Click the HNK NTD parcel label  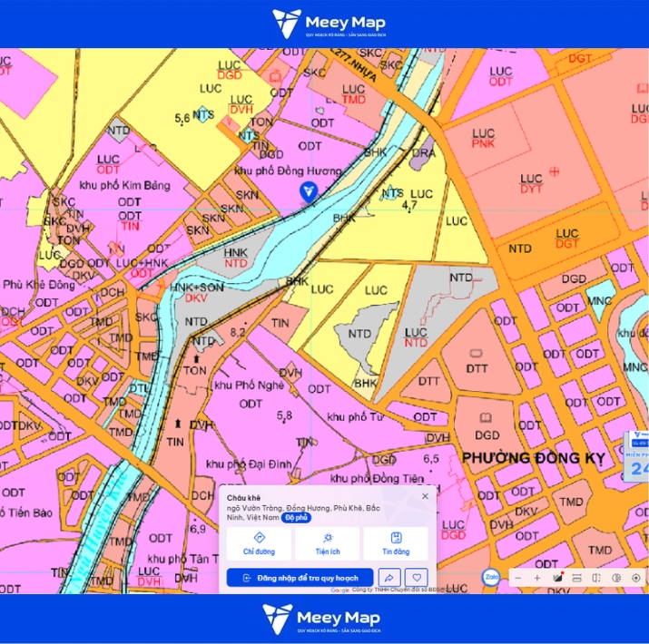click(x=235, y=259)
